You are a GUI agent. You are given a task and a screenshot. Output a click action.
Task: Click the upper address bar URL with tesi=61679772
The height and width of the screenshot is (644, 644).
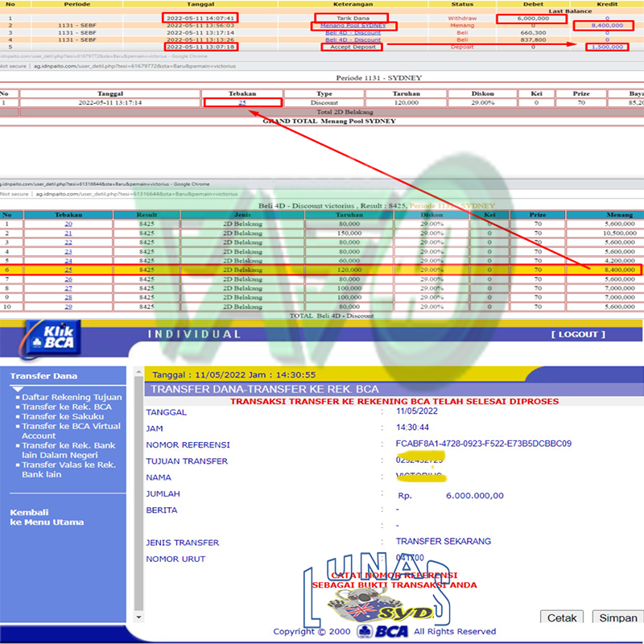(x=134, y=66)
